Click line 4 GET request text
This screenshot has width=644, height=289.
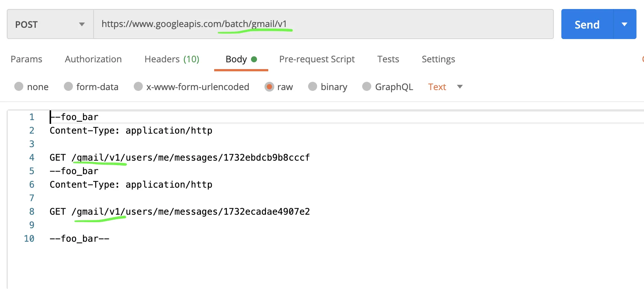[x=180, y=158]
